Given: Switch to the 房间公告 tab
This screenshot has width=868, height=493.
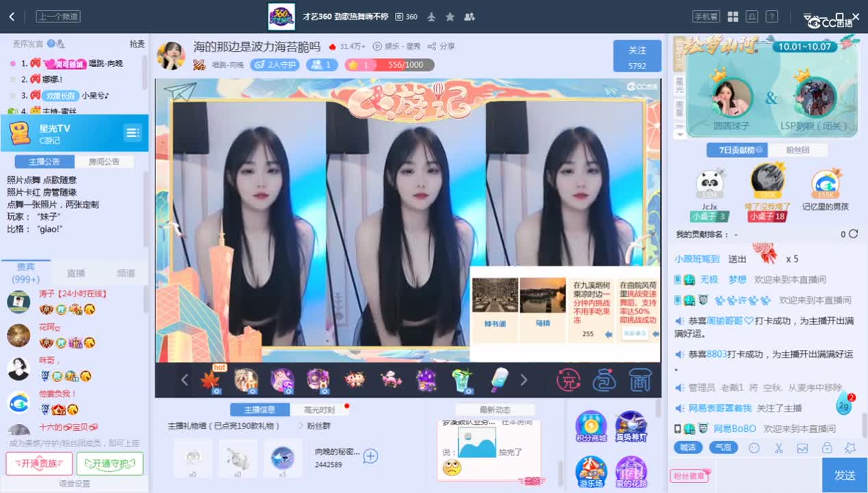Looking at the screenshot, I should click(x=104, y=162).
